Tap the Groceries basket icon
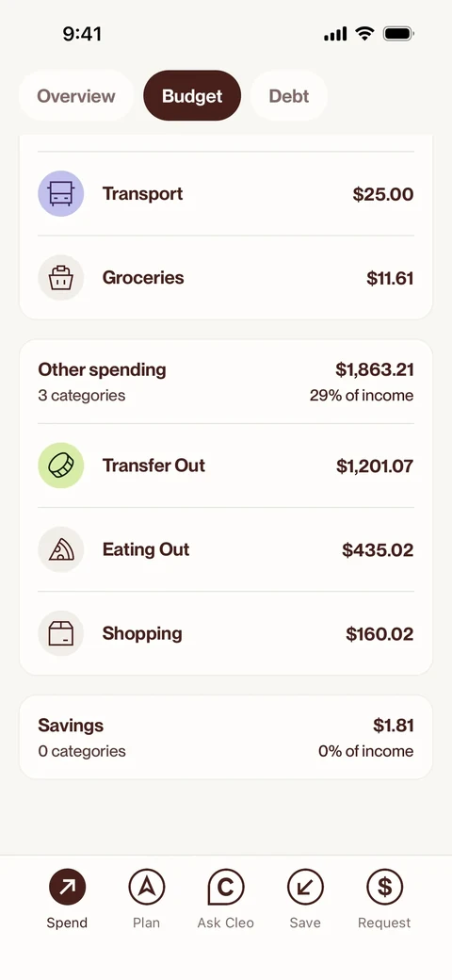 [x=61, y=277]
